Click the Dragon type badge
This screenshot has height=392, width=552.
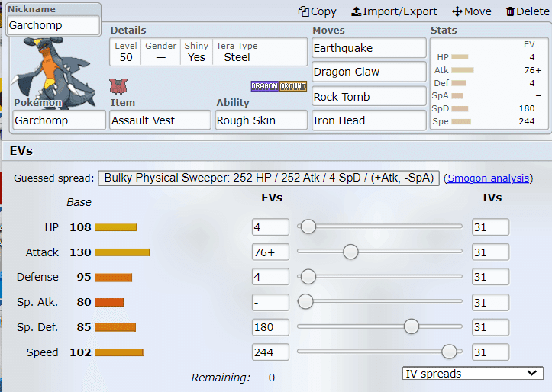265,86
